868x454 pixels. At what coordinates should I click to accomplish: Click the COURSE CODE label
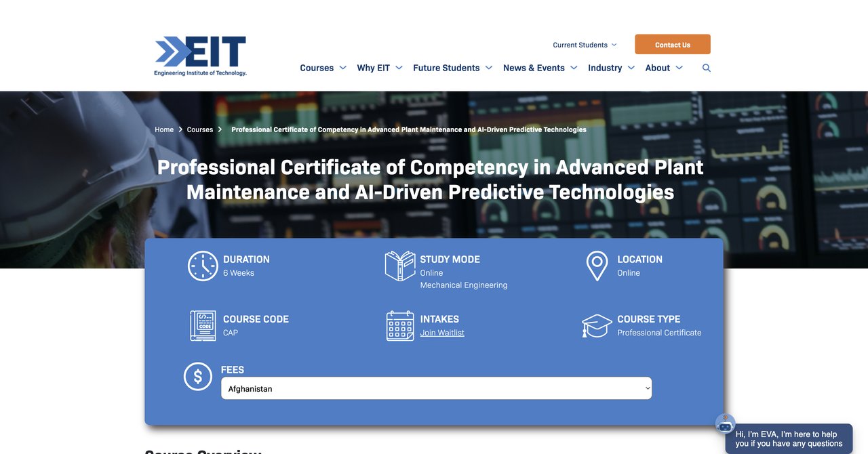pos(256,319)
